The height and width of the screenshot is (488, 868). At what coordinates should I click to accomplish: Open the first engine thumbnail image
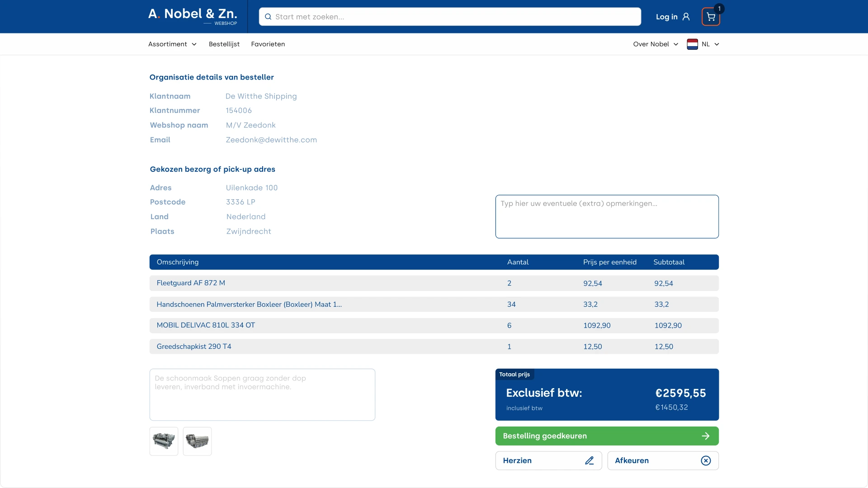coord(164,441)
